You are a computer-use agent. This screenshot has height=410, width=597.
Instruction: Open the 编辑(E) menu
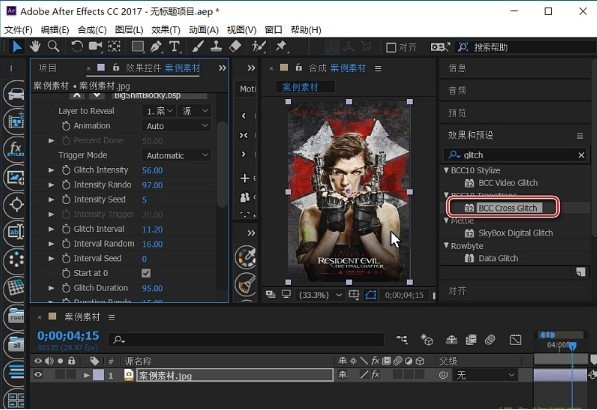(x=55, y=30)
